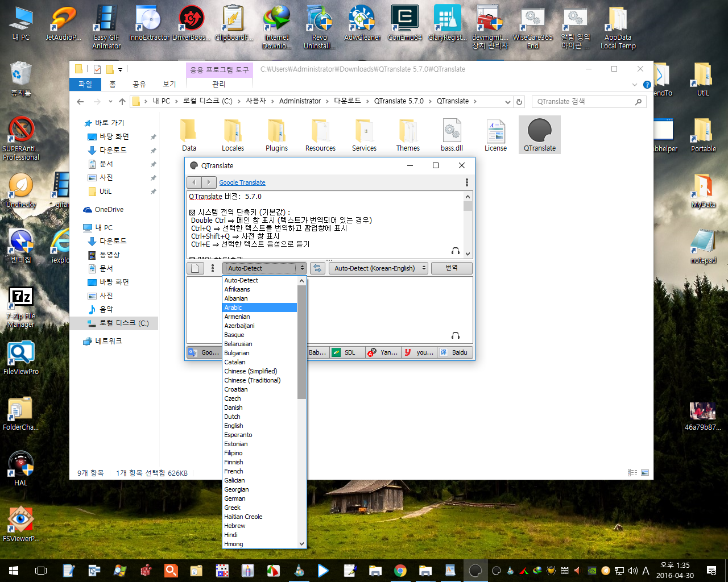Screen dimensions: 728x582
Task: Choose Chinese (Simplified) from the language list
Action: tap(259, 371)
